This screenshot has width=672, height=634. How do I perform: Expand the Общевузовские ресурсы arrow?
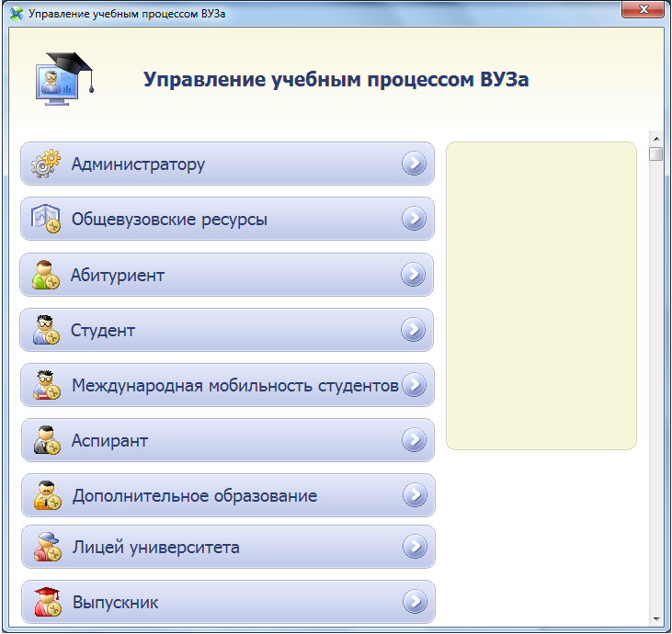(x=414, y=218)
